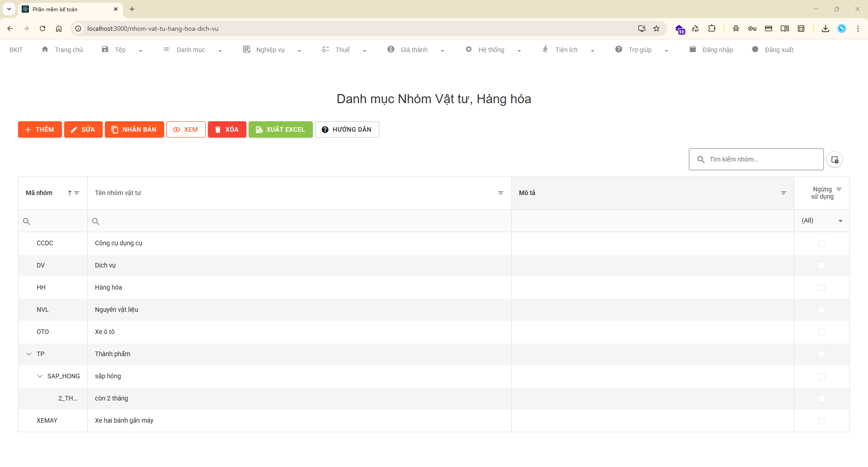The image size is (868, 467).
Task: Toggle Ngừng sử dụng checkbox for NVL row
Action: pyautogui.click(x=822, y=310)
